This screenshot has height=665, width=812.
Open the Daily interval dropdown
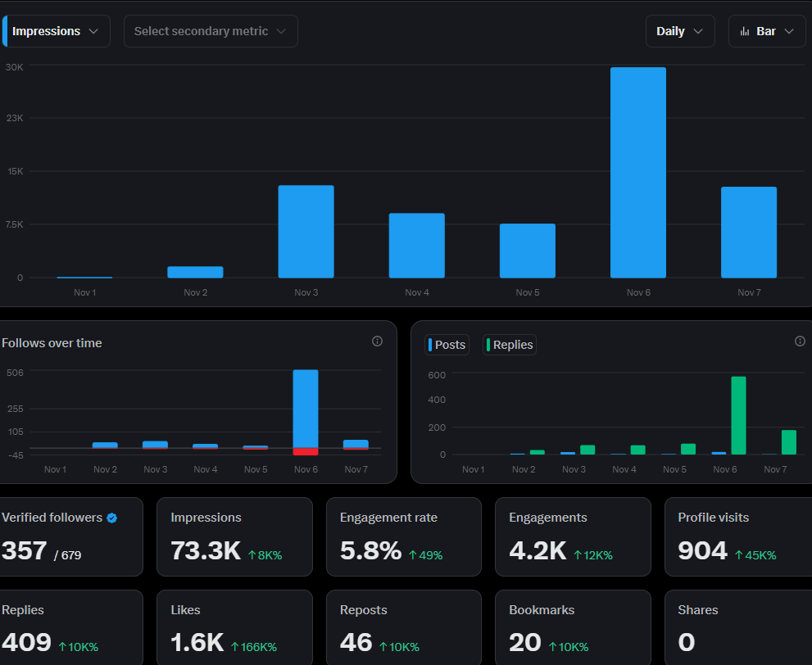click(x=680, y=31)
